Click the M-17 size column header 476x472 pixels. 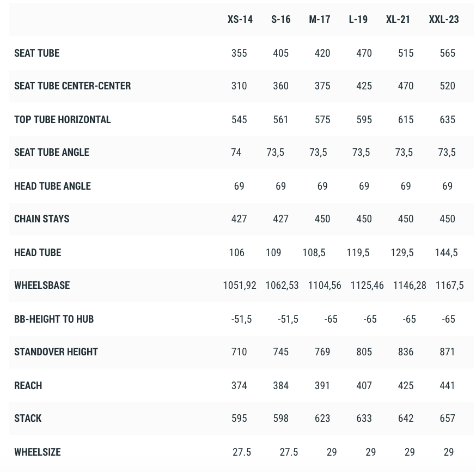point(319,20)
